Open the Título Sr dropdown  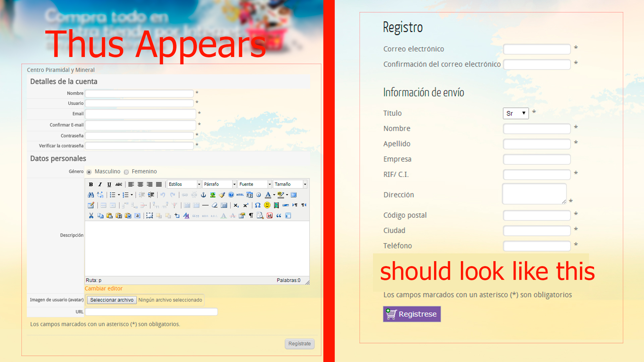coord(516,113)
